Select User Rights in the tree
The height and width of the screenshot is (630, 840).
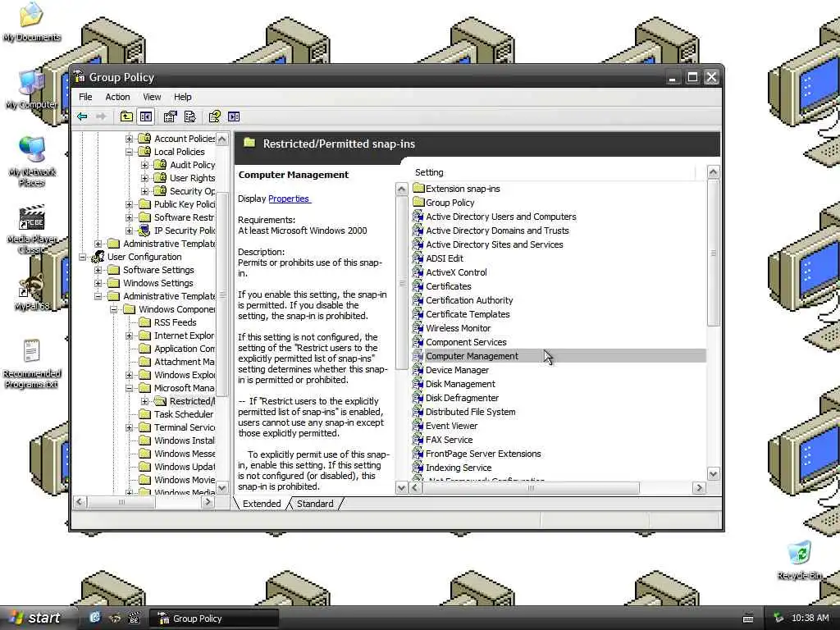coord(192,178)
